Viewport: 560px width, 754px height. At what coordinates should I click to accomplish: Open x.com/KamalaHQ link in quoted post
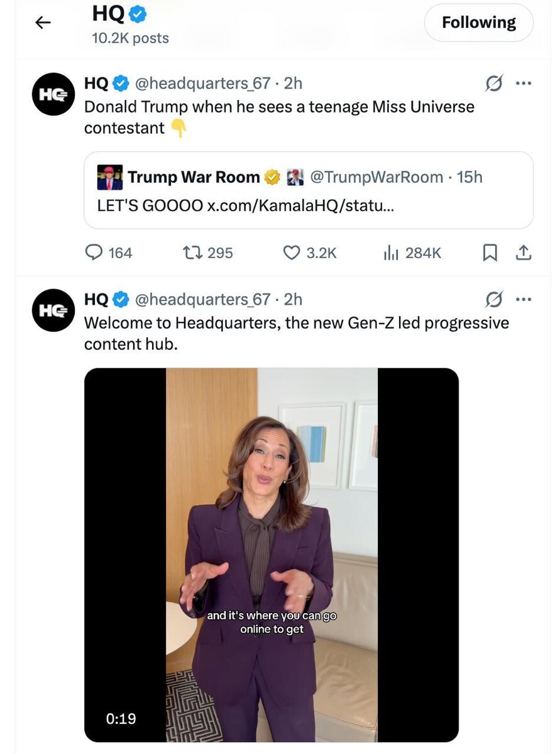(300, 206)
